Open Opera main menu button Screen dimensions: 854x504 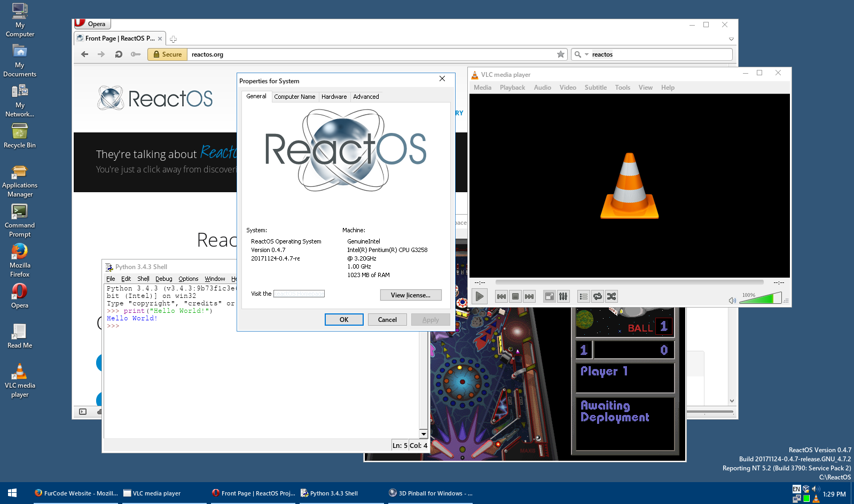(92, 23)
